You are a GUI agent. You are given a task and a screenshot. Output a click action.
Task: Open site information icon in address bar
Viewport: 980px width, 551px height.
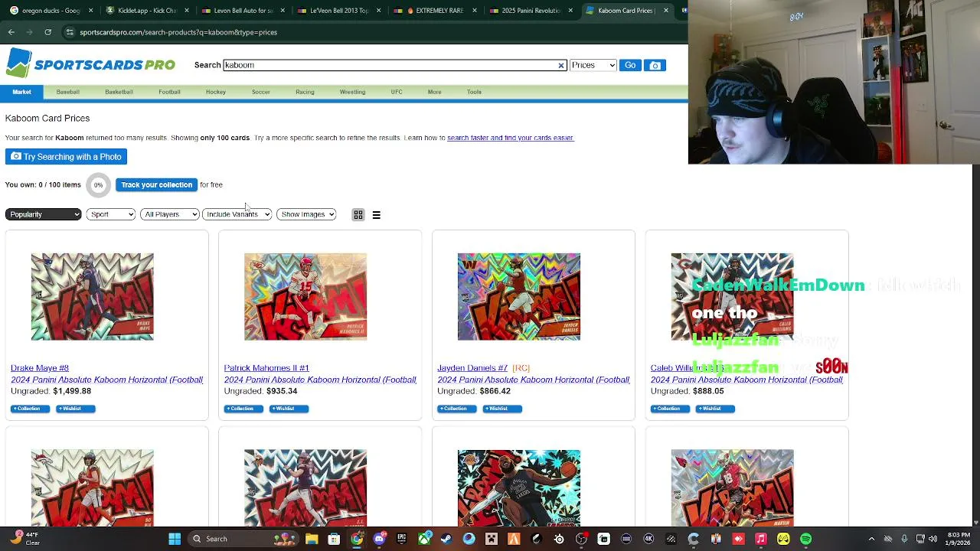[70, 32]
